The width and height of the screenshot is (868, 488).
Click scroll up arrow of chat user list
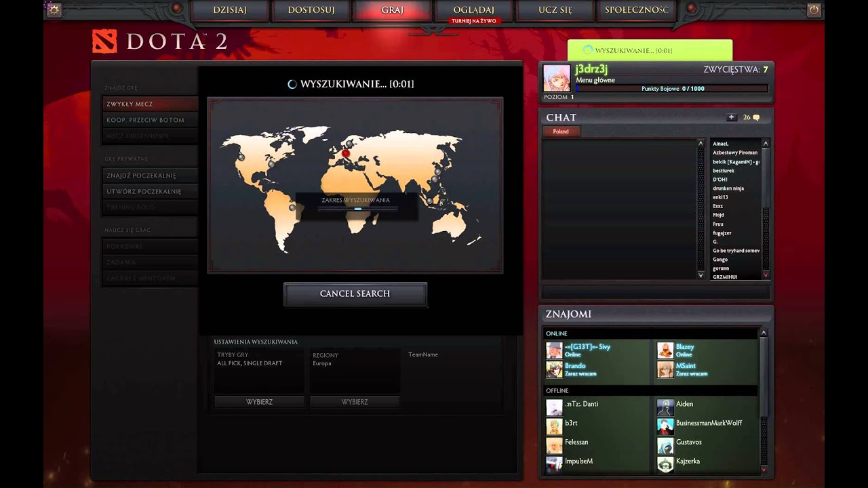pos(766,143)
